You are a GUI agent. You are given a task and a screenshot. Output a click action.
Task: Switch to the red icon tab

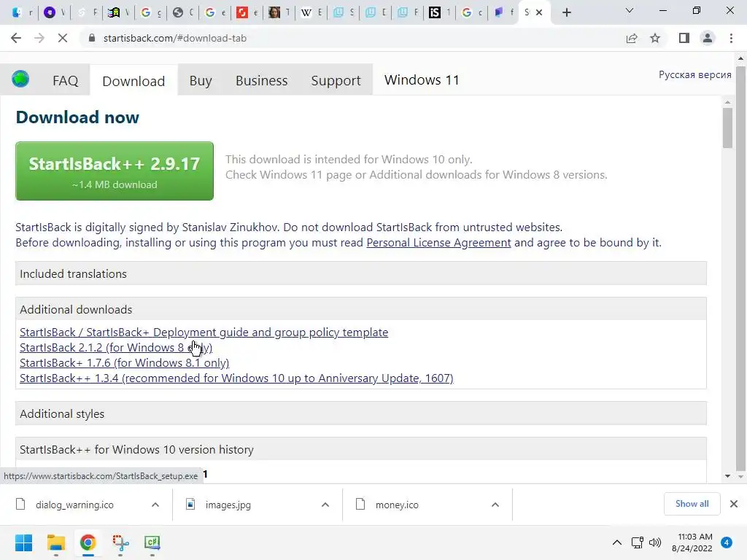pyautogui.click(x=247, y=13)
